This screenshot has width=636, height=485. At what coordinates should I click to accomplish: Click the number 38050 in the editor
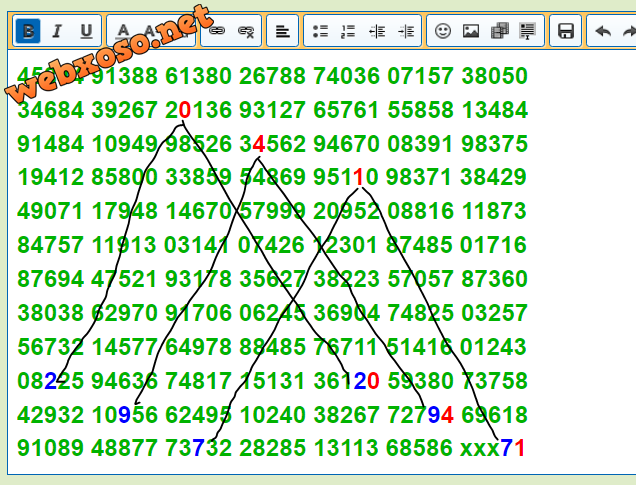[x=494, y=76]
